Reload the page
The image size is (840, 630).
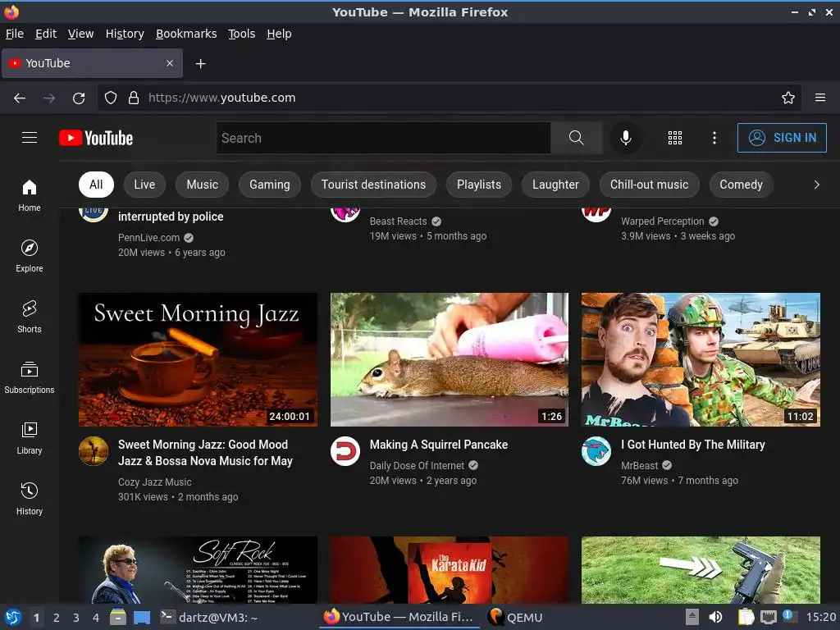(79, 98)
